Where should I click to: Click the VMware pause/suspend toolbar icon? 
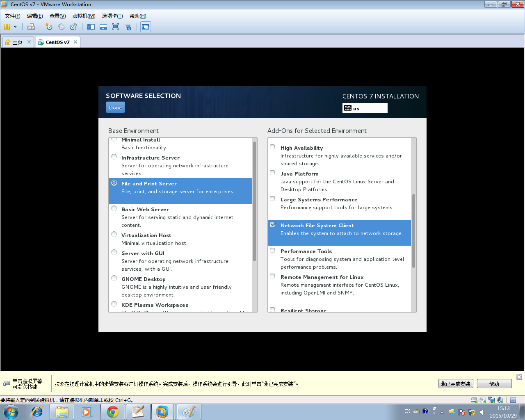click(7, 27)
